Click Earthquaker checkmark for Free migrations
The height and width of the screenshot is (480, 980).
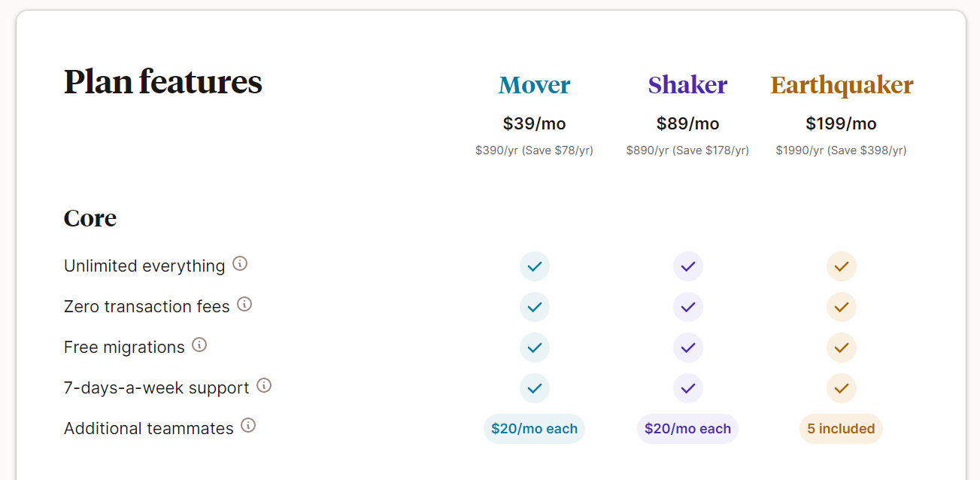tap(841, 348)
